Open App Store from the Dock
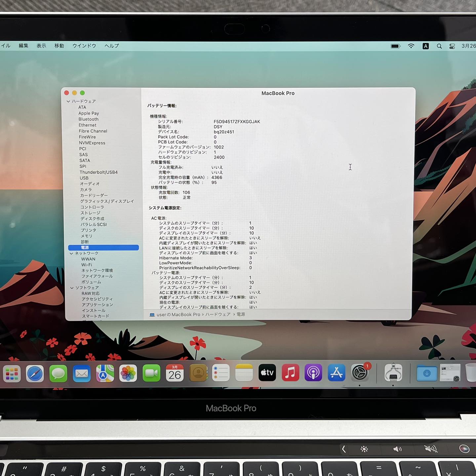 pos(336,373)
